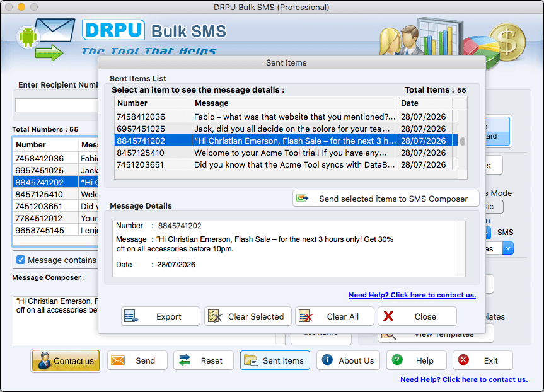Close the Sent Items dialog via Close button
This screenshot has width=544, height=392.
click(x=417, y=316)
